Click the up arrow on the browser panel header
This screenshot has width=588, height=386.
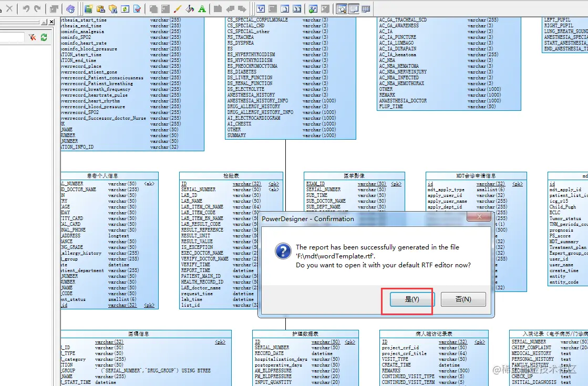(x=44, y=23)
